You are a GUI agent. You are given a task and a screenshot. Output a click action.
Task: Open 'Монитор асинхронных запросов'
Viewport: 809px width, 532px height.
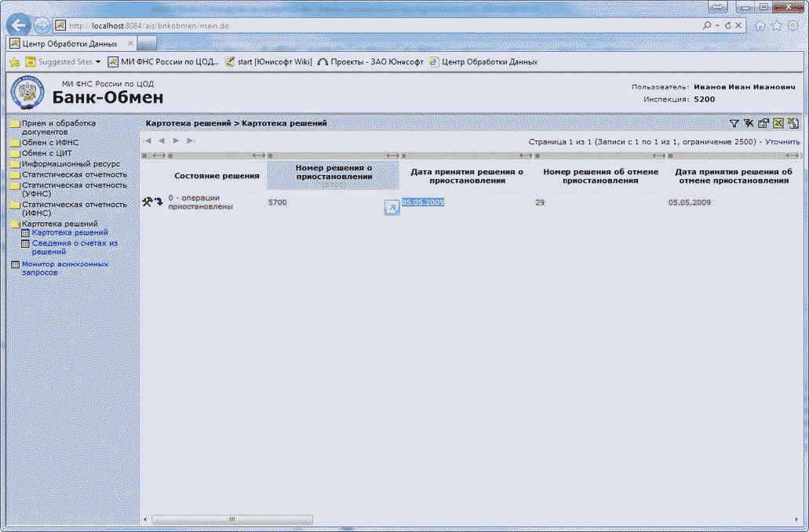point(59,268)
